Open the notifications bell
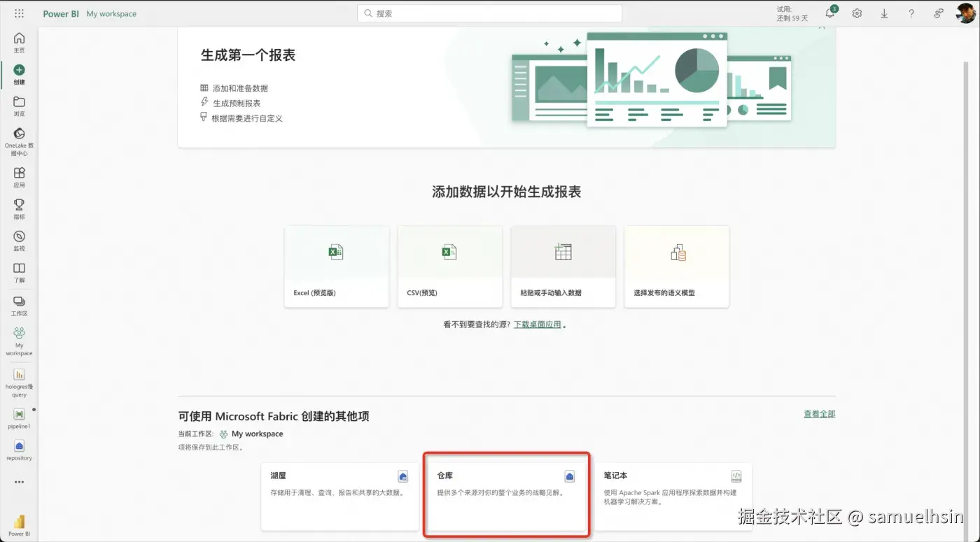The image size is (980, 542). [x=830, y=13]
